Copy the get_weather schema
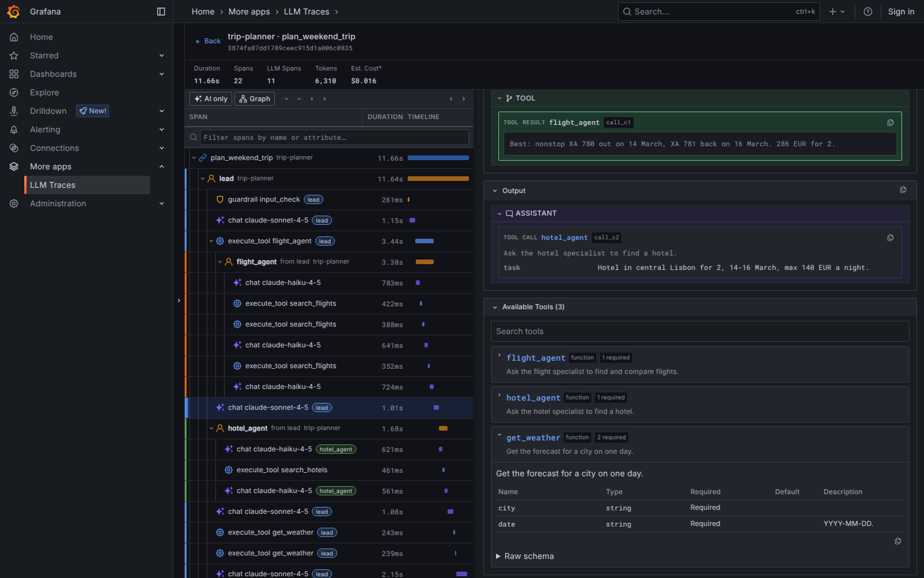 (x=898, y=541)
